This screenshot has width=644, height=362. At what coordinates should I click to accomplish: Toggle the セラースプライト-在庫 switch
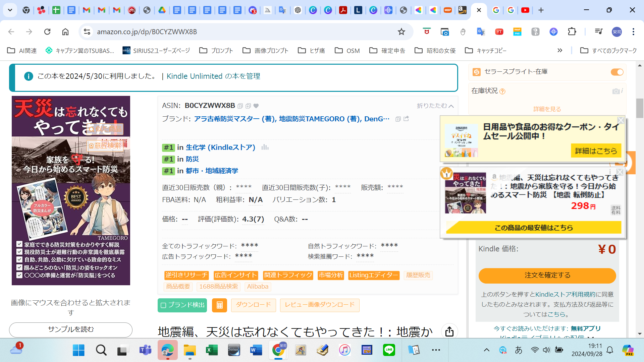pos(617,72)
